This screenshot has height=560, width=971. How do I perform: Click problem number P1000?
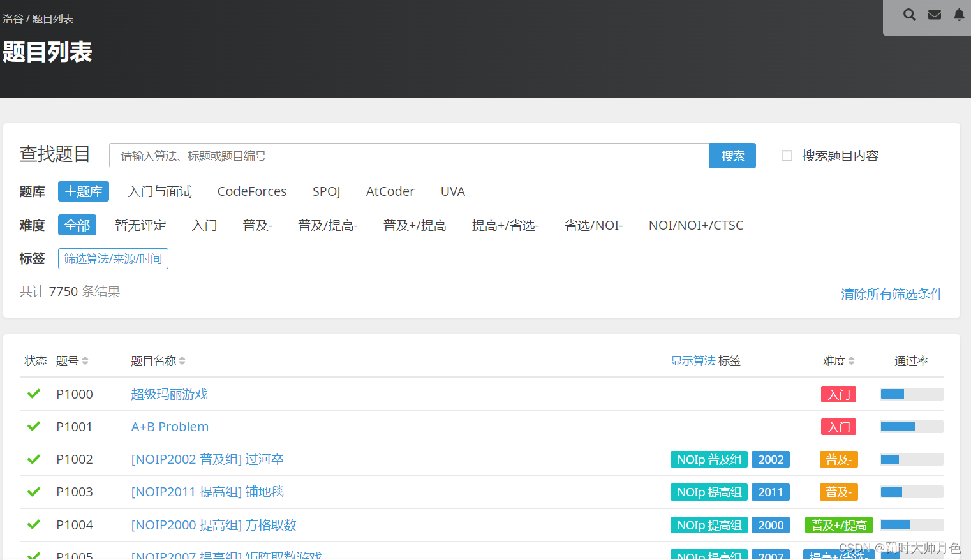pos(75,394)
